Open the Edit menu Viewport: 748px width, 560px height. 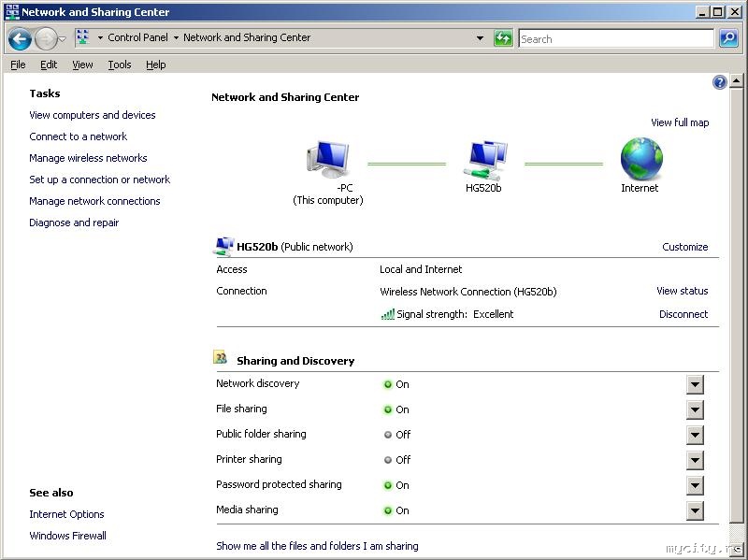click(49, 65)
